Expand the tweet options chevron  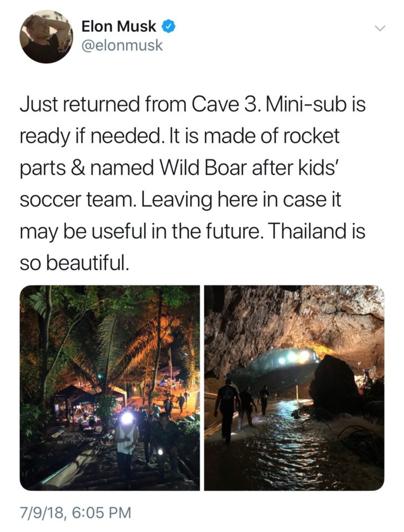coord(381,28)
